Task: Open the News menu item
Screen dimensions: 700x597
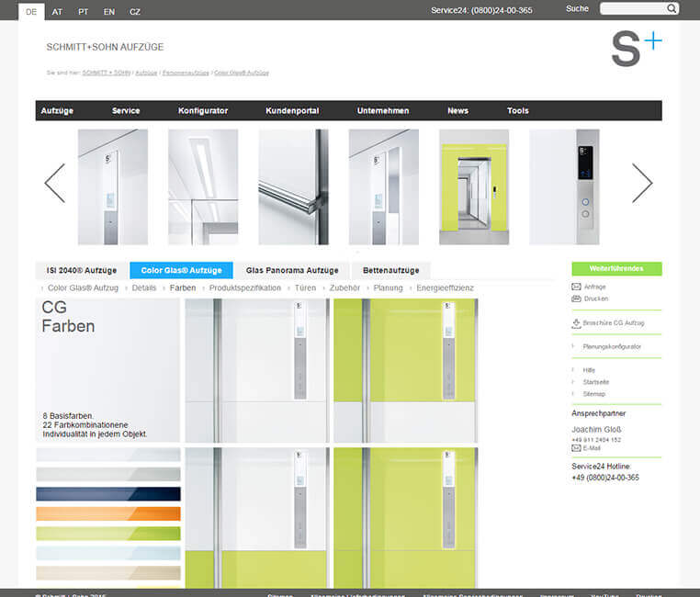Action: [x=458, y=110]
